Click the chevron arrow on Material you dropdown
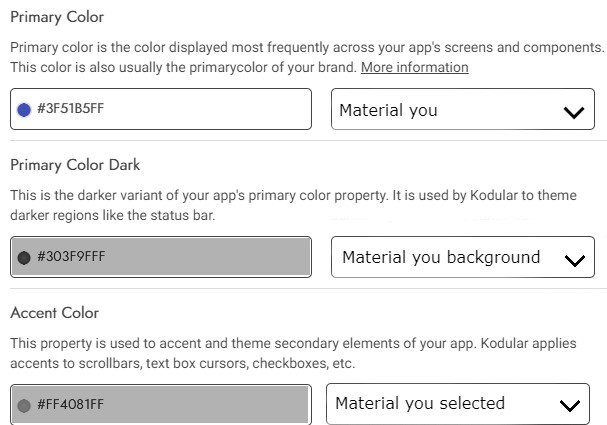Image resolution: width=607 pixels, height=425 pixels. click(574, 112)
